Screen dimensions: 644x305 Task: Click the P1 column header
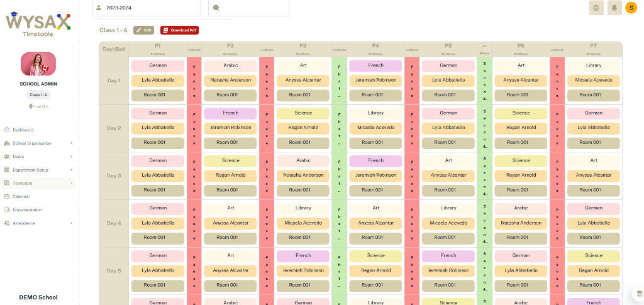click(x=158, y=49)
